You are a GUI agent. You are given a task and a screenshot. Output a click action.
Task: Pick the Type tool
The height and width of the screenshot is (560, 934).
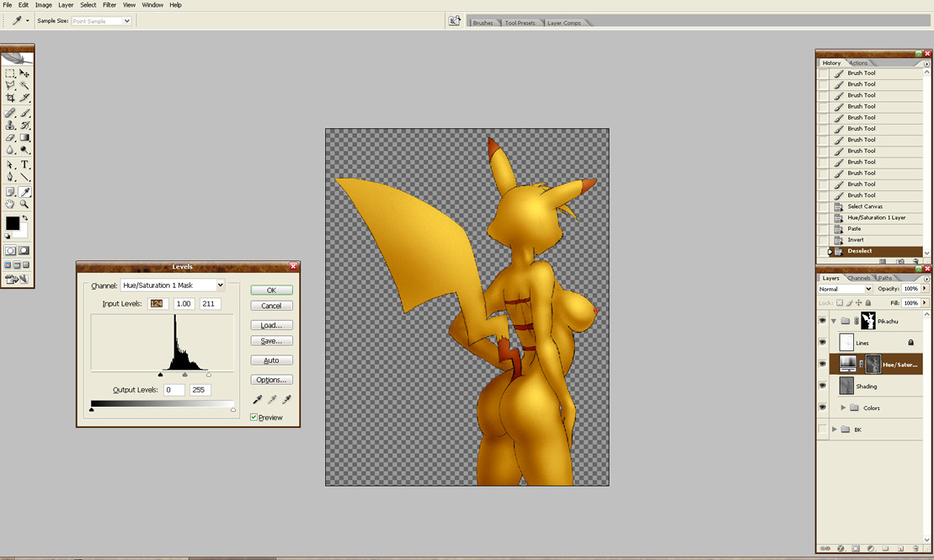click(x=24, y=164)
